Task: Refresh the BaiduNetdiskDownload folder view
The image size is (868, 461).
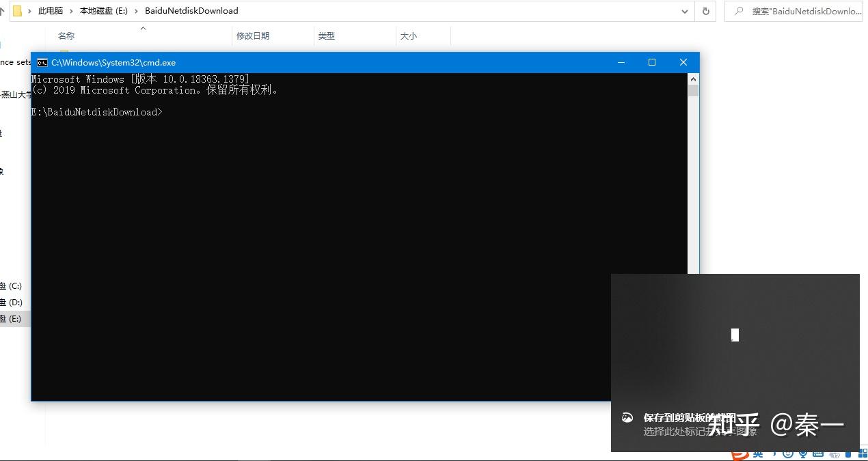Action: (705, 11)
